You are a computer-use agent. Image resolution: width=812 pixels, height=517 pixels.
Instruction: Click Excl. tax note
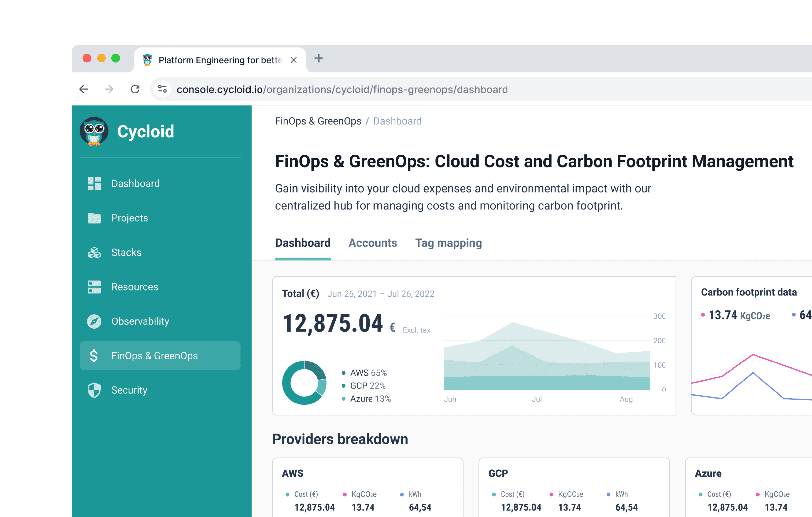click(417, 330)
